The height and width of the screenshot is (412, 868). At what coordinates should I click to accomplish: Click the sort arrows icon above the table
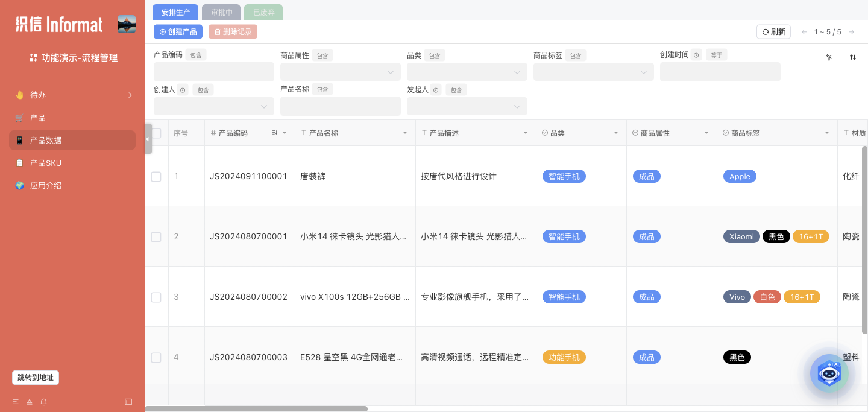[x=853, y=57]
